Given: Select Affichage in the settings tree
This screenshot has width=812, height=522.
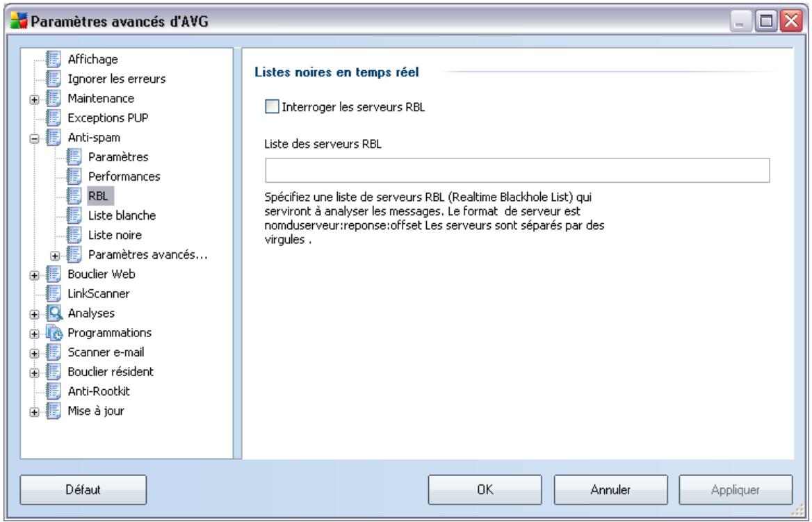Looking at the screenshot, I should tap(92, 59).
